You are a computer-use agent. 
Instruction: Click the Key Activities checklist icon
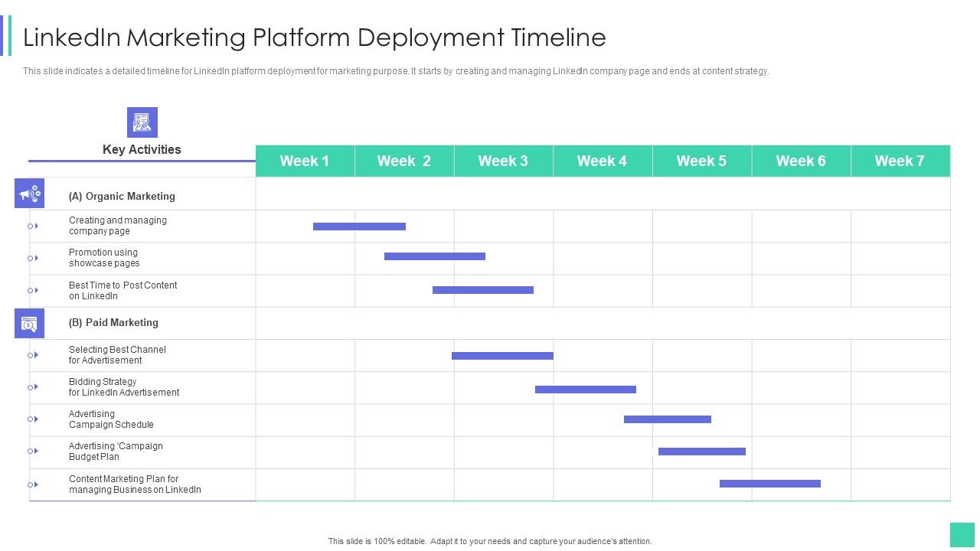tap(142, 122)
